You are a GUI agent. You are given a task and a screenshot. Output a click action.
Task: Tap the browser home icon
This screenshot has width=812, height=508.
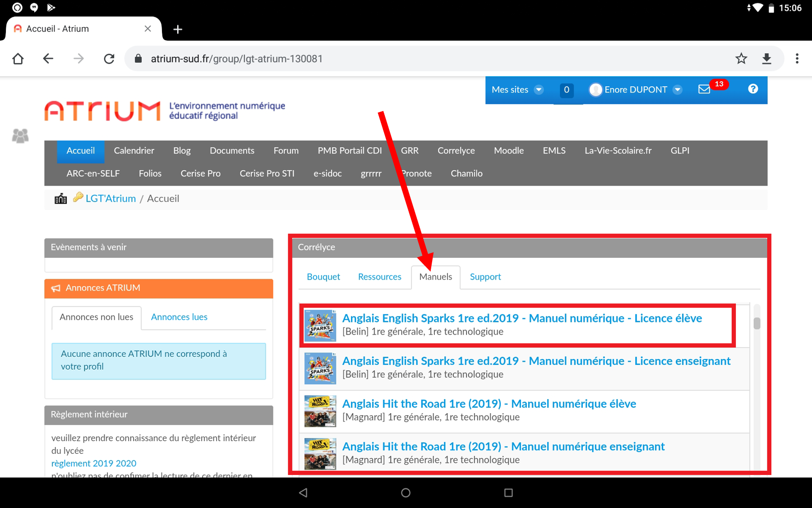(18, 59)
